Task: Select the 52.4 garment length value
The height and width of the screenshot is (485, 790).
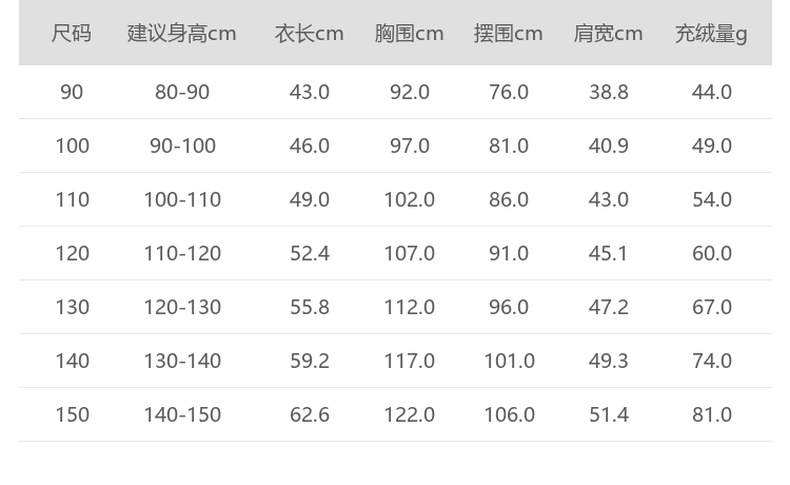Action: coord(309,254)
